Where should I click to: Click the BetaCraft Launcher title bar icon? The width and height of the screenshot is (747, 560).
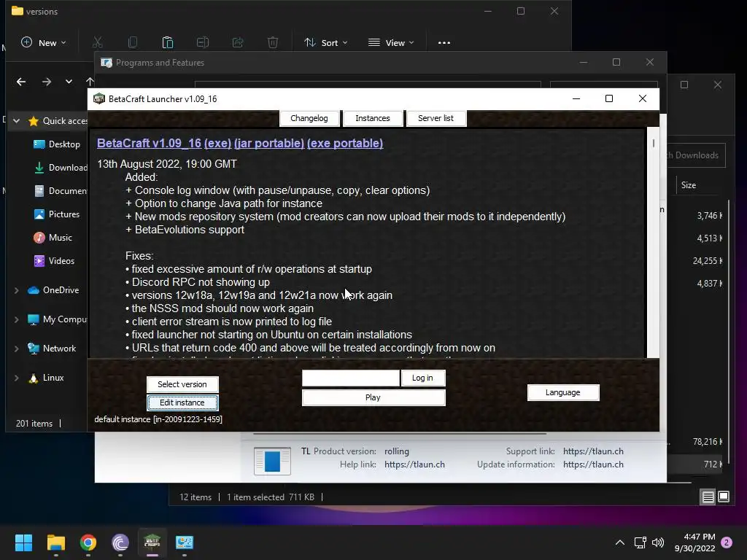pos(99,98)
